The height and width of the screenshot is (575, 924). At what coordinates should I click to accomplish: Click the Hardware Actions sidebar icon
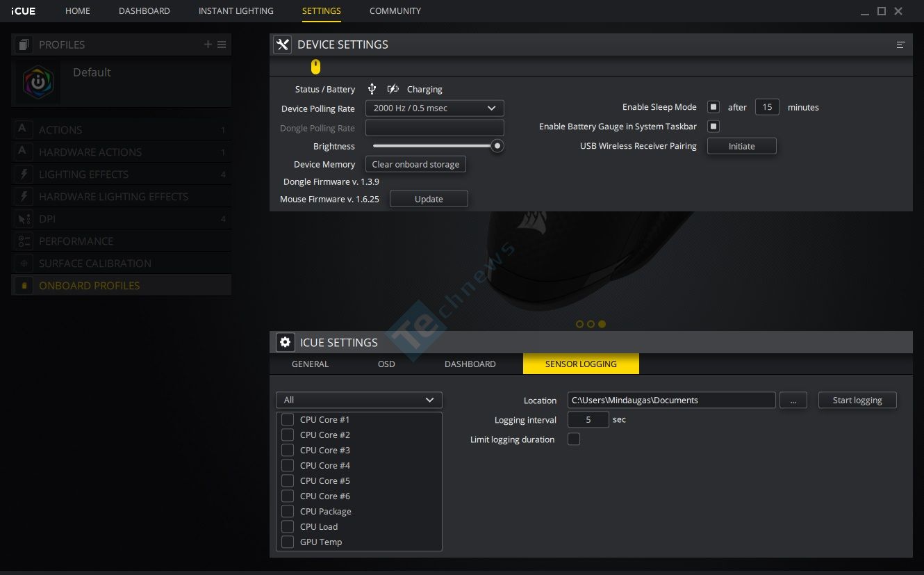click(24, 152)
